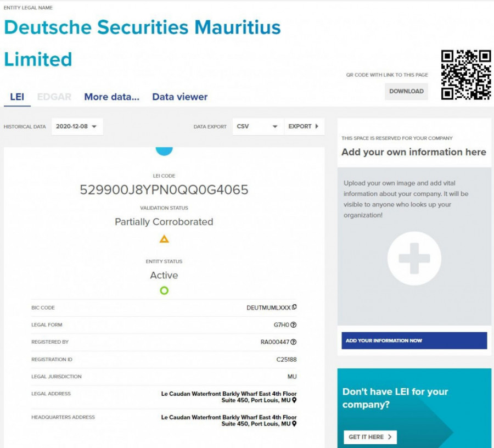
Task: Select the Data viewer tab
Action: (x=179, y=97)
